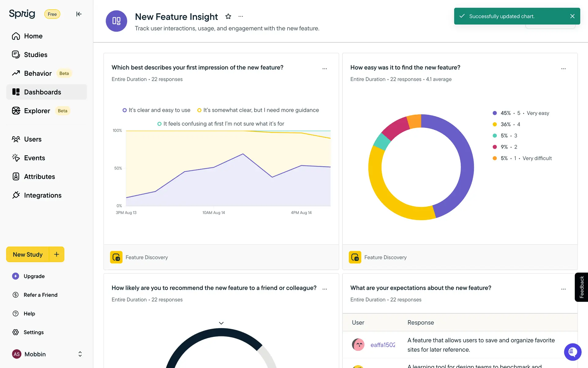Click the plus icon next to New Study
This screenshot has width=588, height=368.
(57, 254)
